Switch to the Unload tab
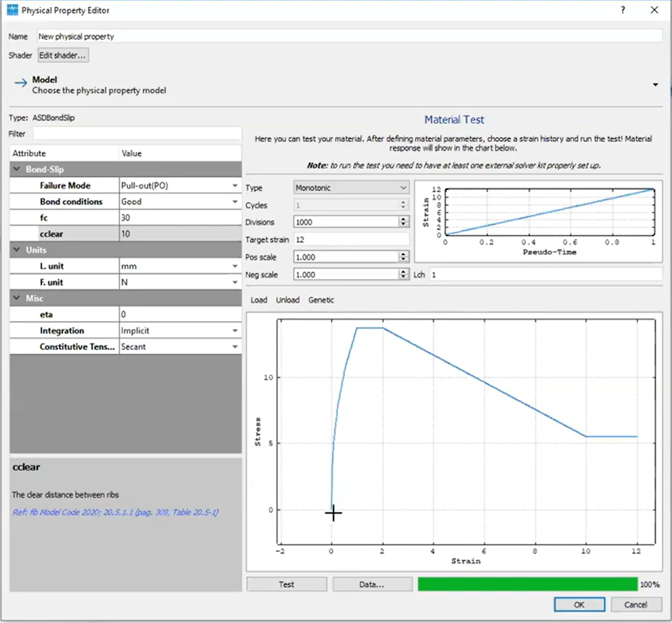 (287, 300)
